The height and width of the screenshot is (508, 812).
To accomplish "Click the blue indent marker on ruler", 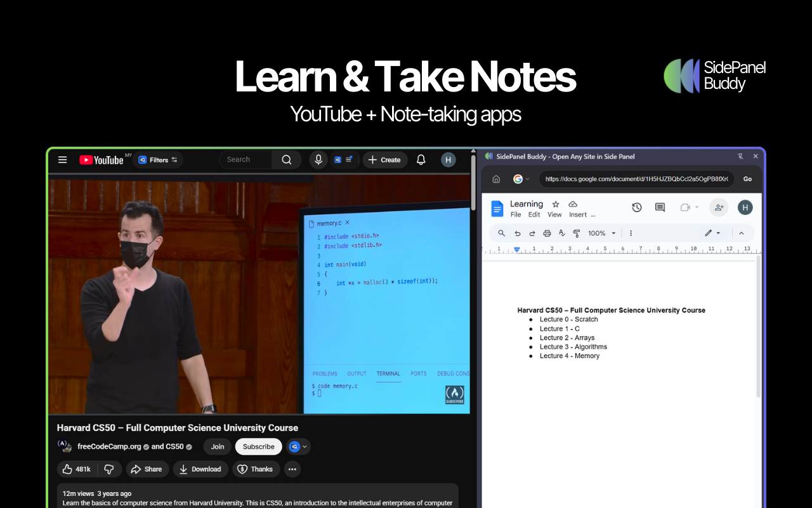I will pos(517,250).
